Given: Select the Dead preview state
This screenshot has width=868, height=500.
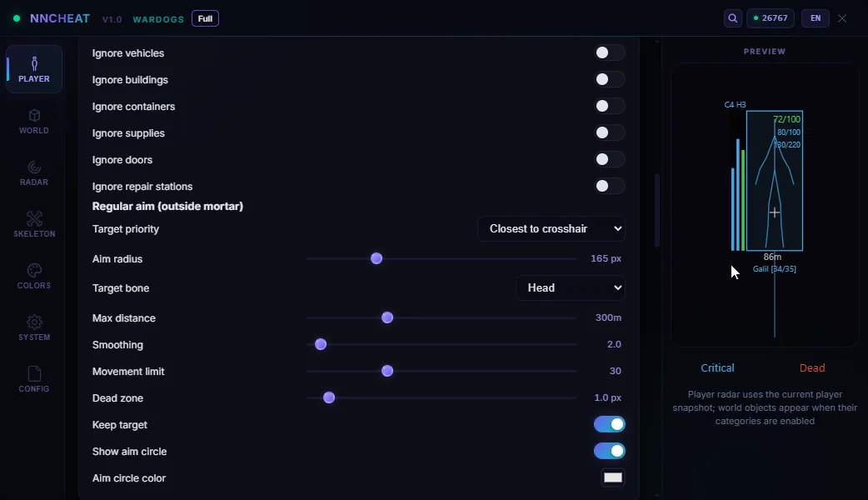Looking at the screenshot, I should pyautogui.click(x=812, y=368).
